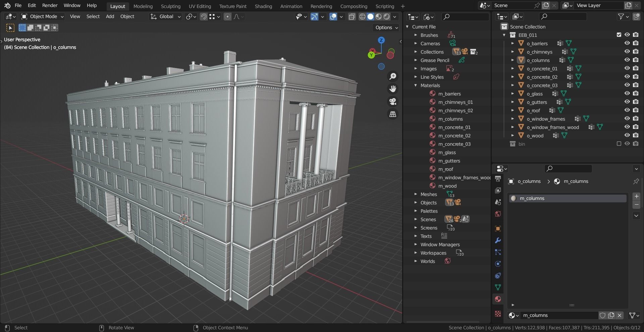Image resolution: width=644 pixels, height=332 pixels.
Task: Switch to the Modeling workspace tab
Action: (143, 6)
